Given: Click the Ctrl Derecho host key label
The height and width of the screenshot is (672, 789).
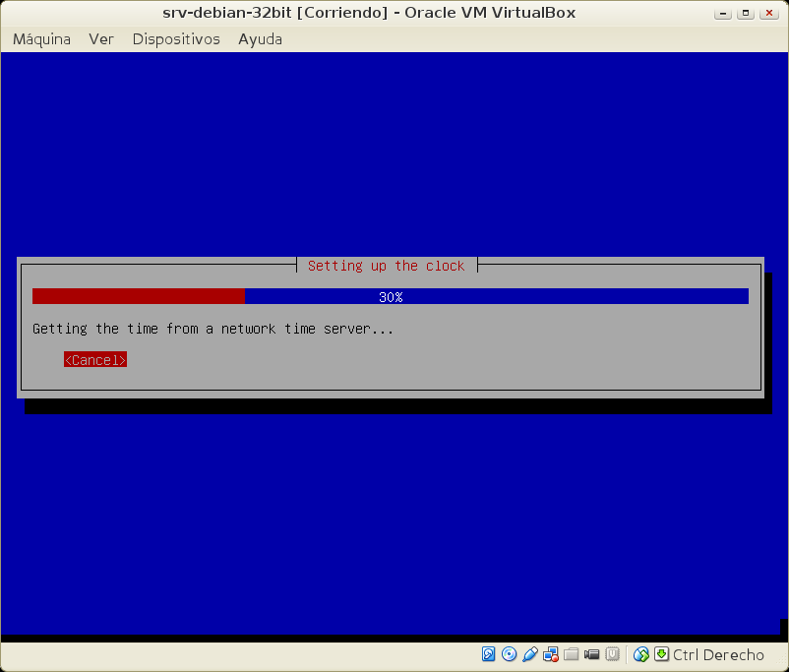Looking at the screenshot, I should (718, 654).
